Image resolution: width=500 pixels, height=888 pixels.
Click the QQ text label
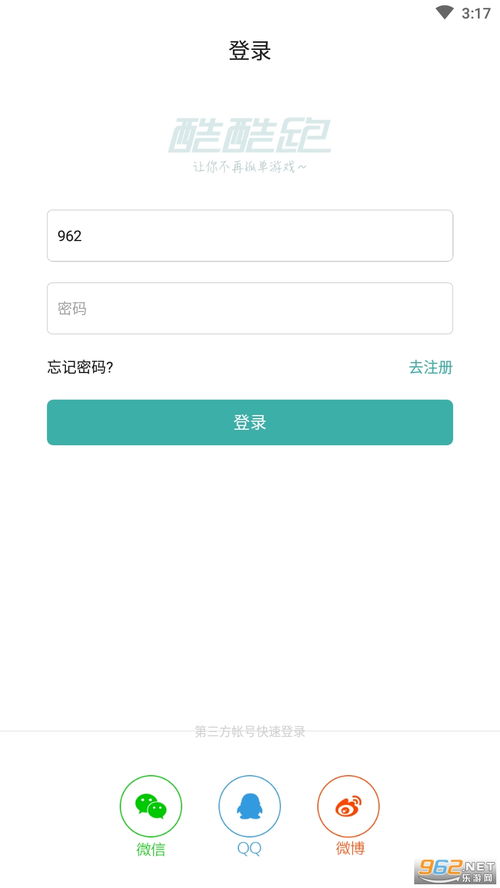[249, 849]
